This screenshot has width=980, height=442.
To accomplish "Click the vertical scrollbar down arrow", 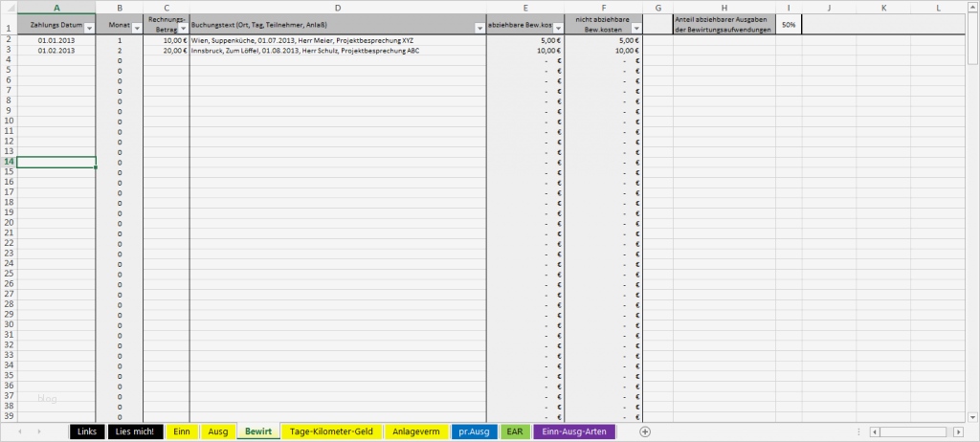I will [x=972, y=417].
